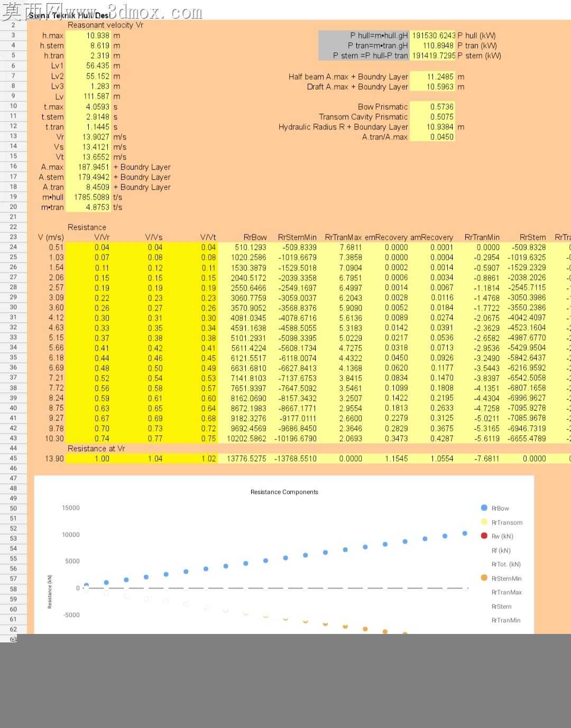
Task: Click the 'RrSternMin' column heading cell
Action: pyautogui.click(x=297, y=237)
